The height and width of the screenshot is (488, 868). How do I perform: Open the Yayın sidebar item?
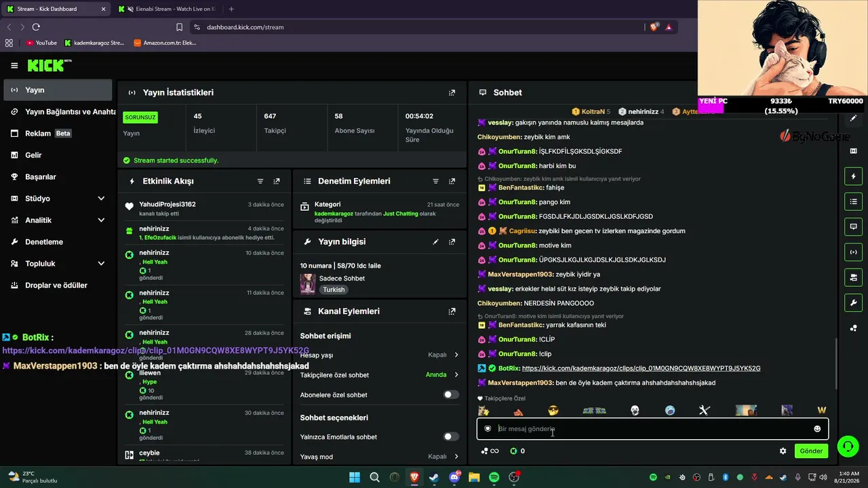click(58, 90)
